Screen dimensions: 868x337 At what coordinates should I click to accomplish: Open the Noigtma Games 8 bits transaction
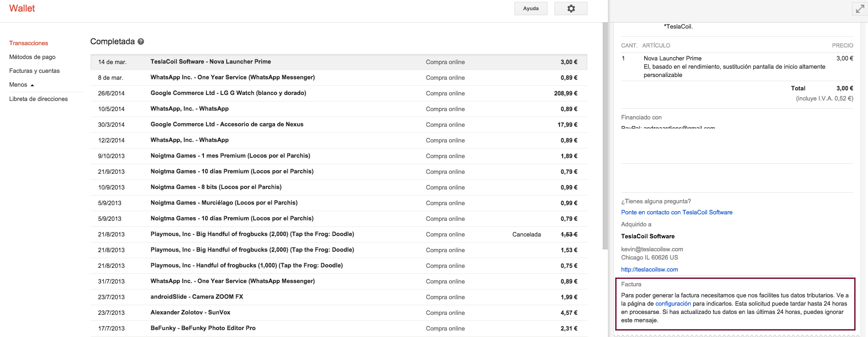pyautogui.click(x=339, y=187)
